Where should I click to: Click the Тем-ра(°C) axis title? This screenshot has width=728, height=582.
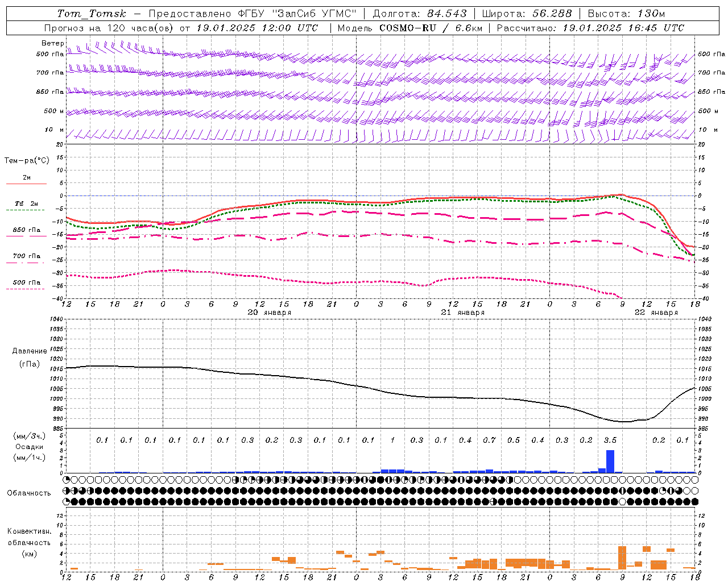click(27, 161)
